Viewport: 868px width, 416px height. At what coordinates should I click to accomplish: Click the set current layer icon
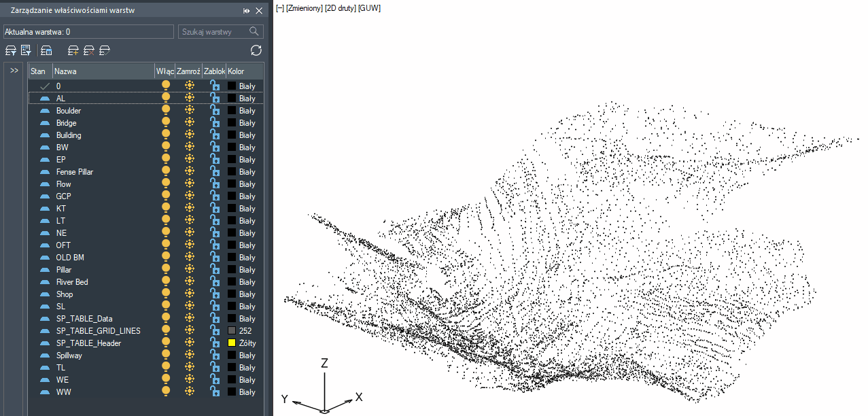tap(105, 50)
